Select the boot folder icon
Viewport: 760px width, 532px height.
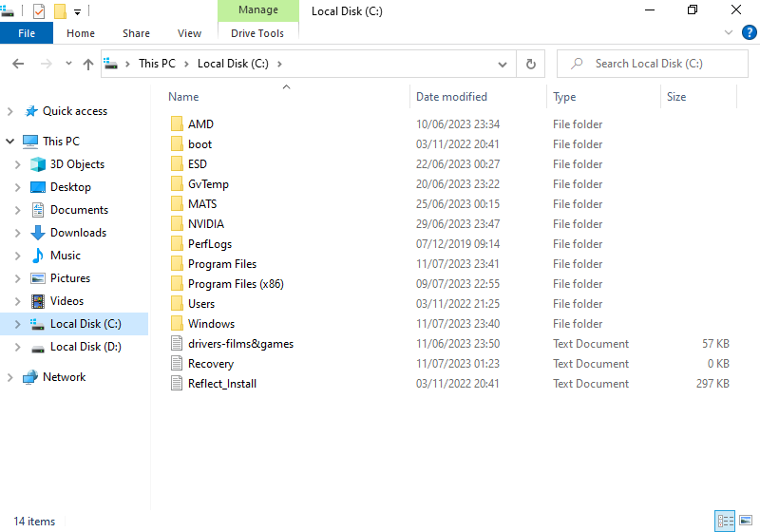[177, 143]
